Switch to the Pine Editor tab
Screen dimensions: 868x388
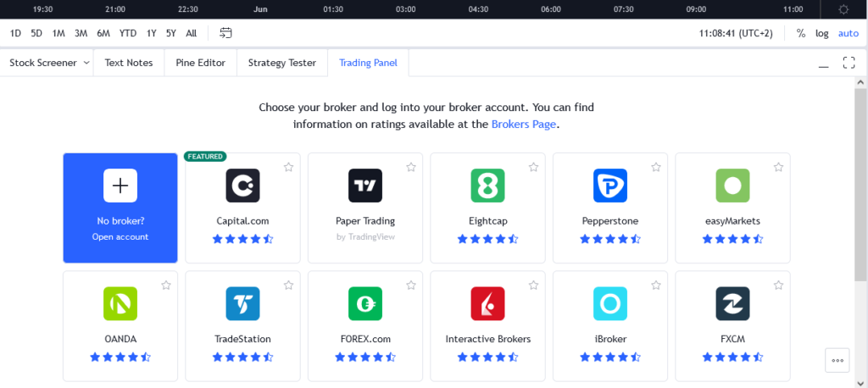(200, 63)
